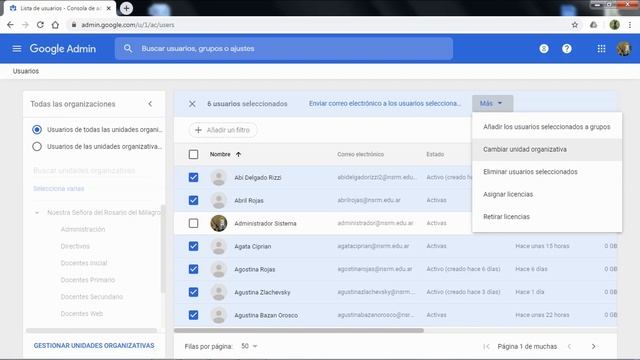This screenshot has width=640, height=360.
Task: Choose Asignar licencias
Action: [547, 194]
